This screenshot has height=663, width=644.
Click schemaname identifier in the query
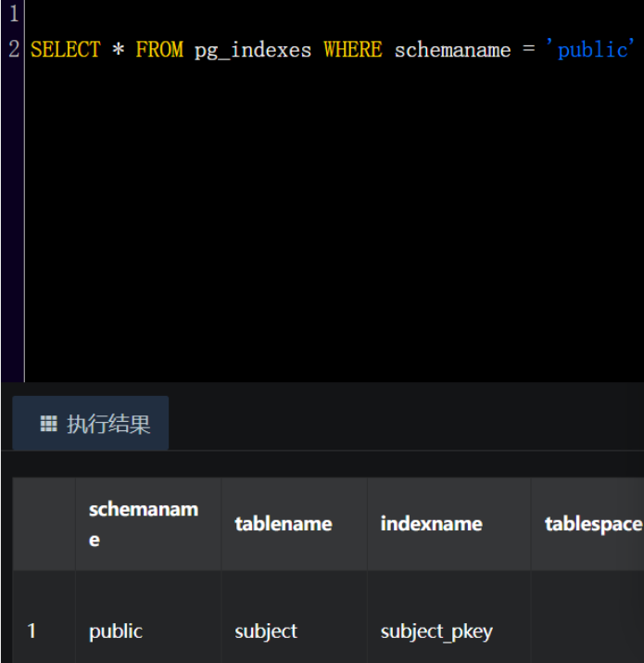(x=452, y=50)
